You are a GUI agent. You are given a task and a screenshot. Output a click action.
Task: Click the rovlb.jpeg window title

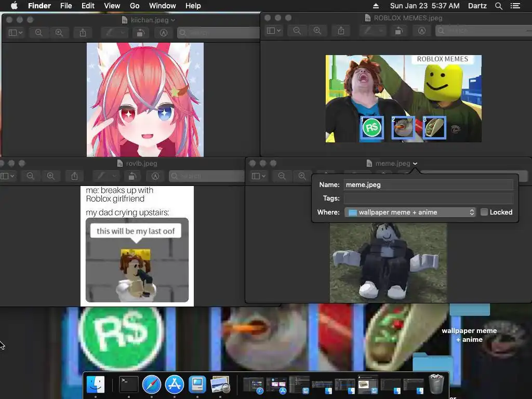141,164
